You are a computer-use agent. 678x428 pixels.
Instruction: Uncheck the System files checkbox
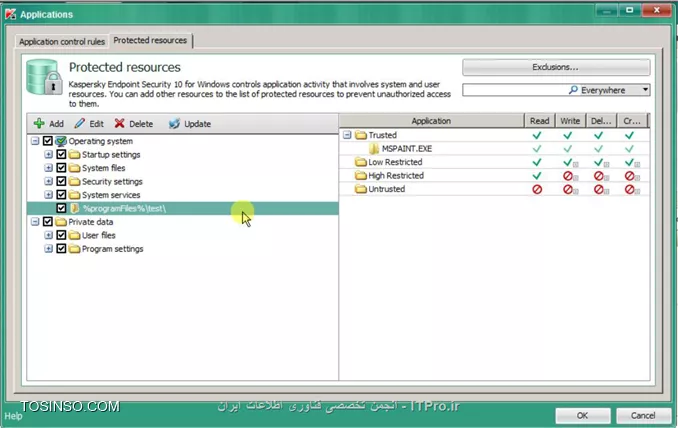(61, 168)
